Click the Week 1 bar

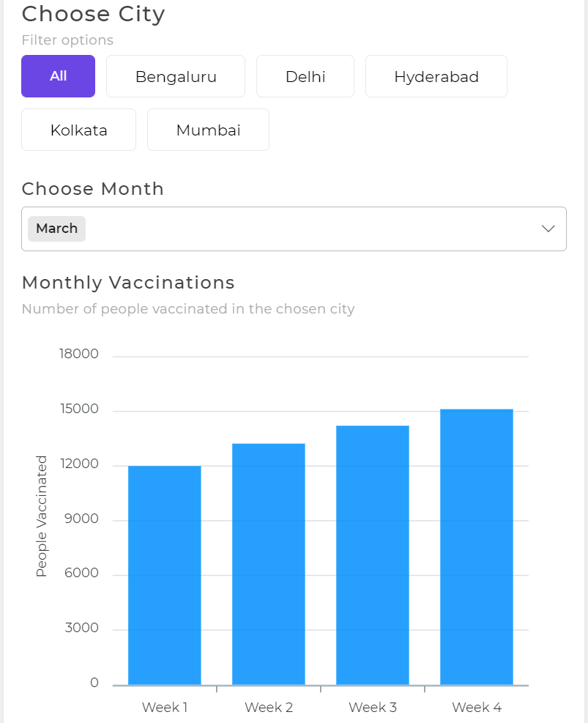point(165,575)
